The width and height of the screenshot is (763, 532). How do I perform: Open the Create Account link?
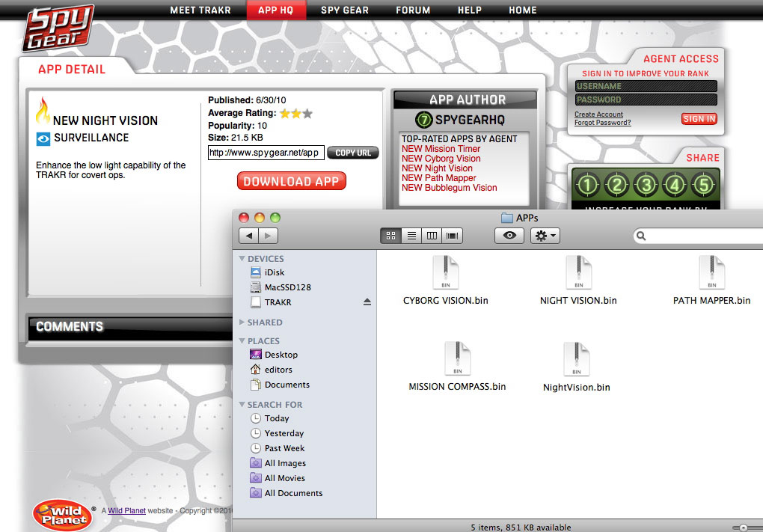[598, 114]
